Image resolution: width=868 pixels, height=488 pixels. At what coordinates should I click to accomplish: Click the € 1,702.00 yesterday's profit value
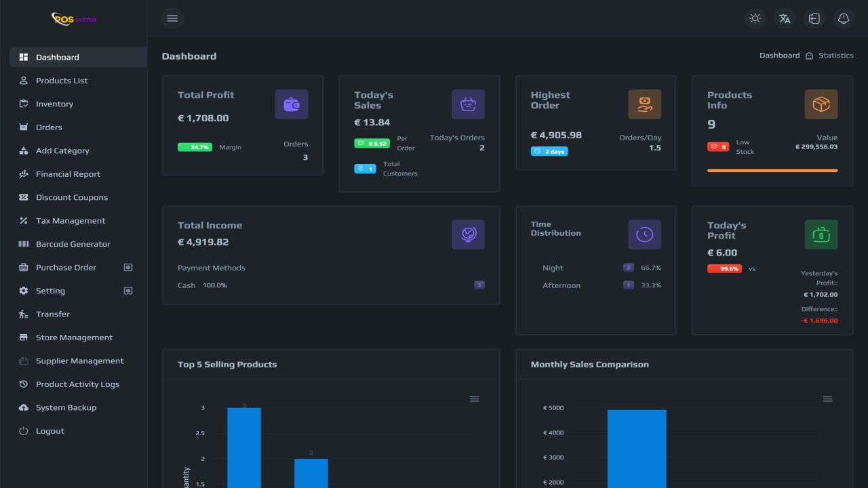pos(821,295)
